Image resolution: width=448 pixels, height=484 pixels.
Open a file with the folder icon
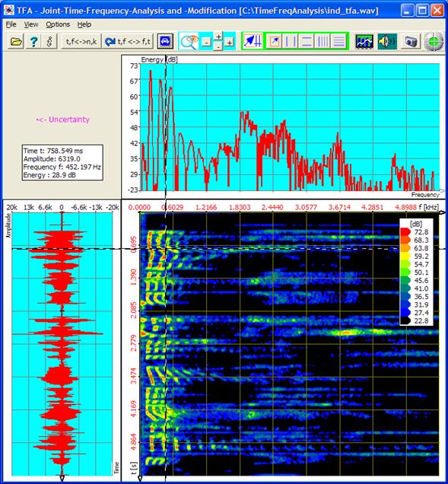point(16,41)
